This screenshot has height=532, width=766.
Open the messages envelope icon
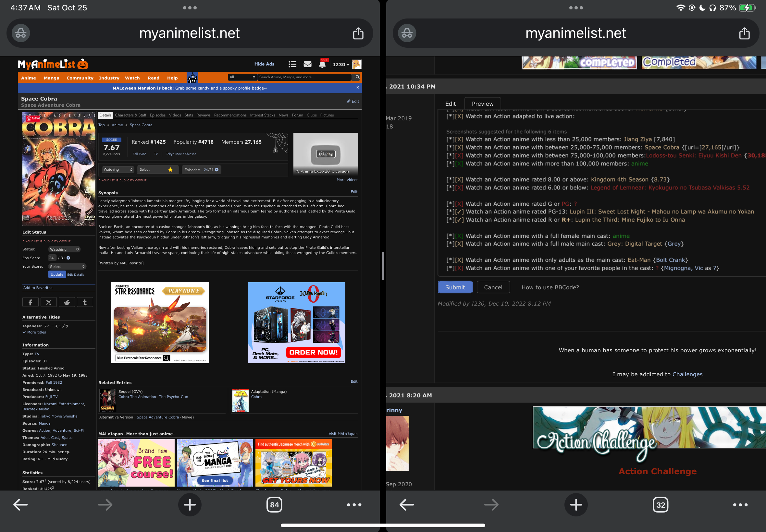click(307, 64)
